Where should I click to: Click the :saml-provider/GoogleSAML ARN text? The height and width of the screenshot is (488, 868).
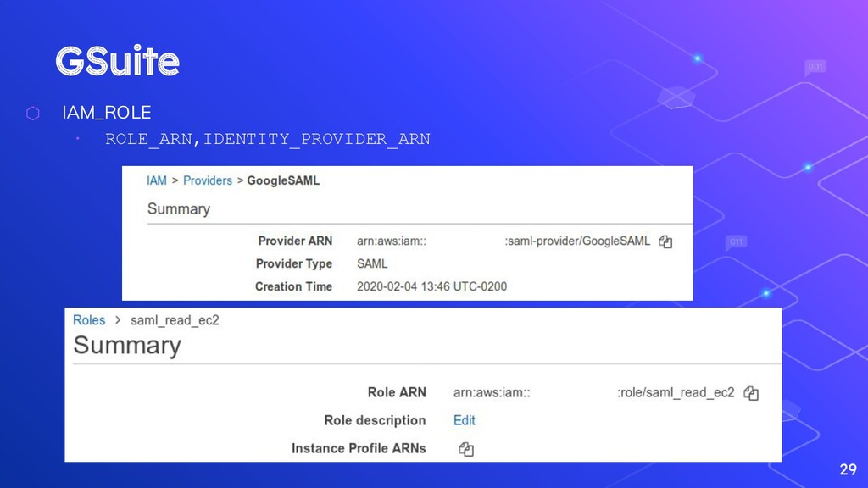[x=577, y=241]
